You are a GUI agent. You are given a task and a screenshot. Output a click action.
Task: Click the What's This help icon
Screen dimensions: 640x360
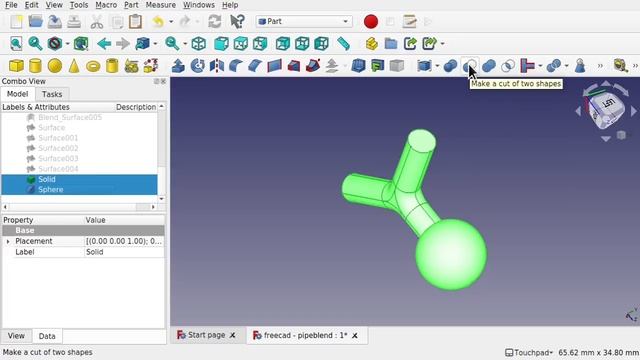[x=237, y=22]
